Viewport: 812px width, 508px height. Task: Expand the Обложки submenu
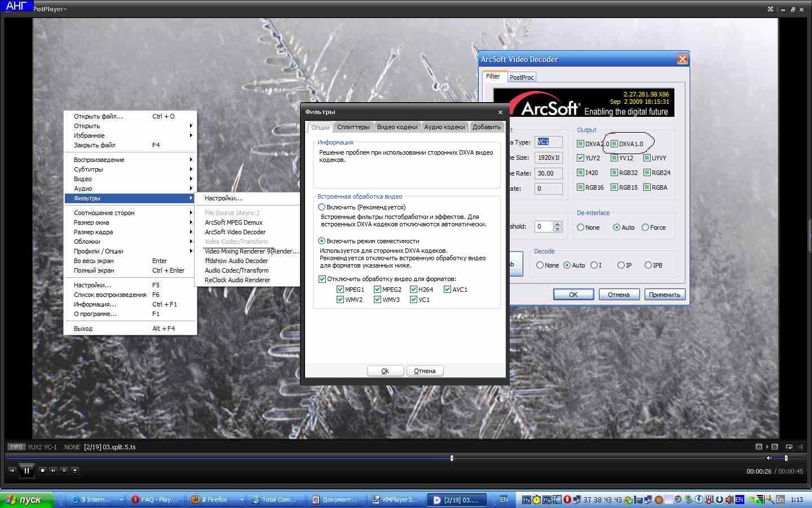(130, 242)
